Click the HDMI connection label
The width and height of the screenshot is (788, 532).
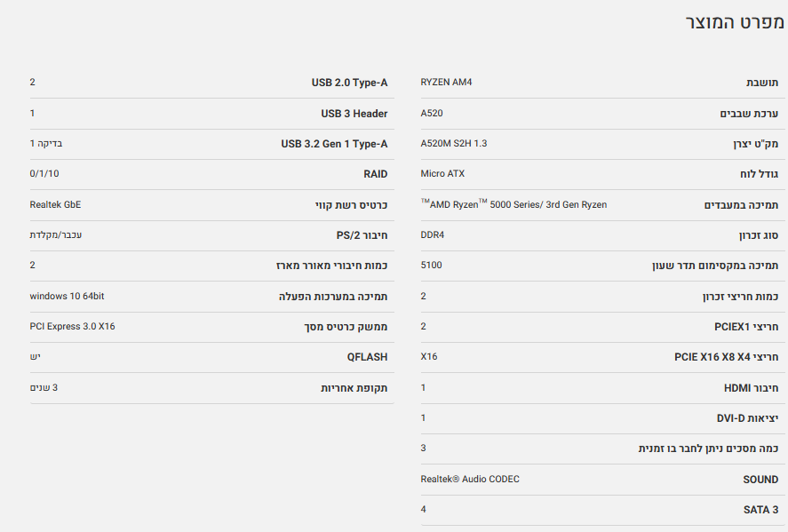tap(751, 388)
